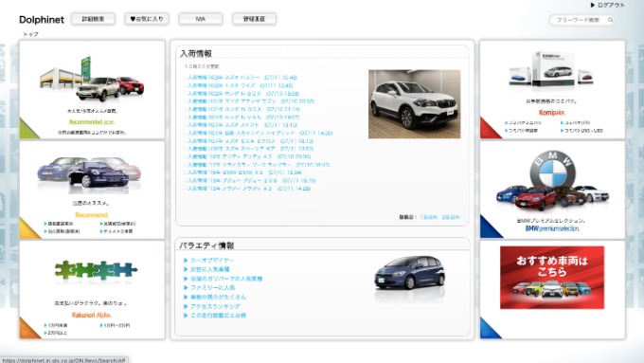Open the 車検の残りがたくさん link
The height and width of the screenshot is (363, 644).
[218, 297]
